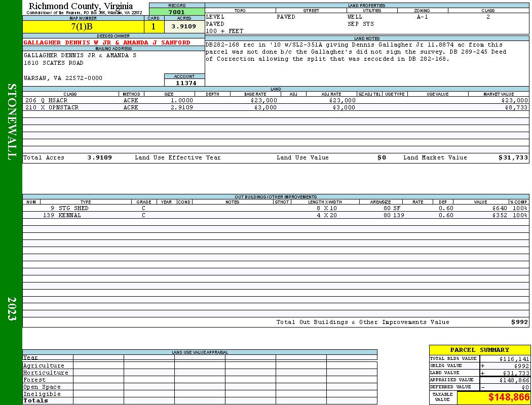This screenshot has width=532, height=405.
Task: Click the deeded owner name in red
Action: [x=106, y=43]
